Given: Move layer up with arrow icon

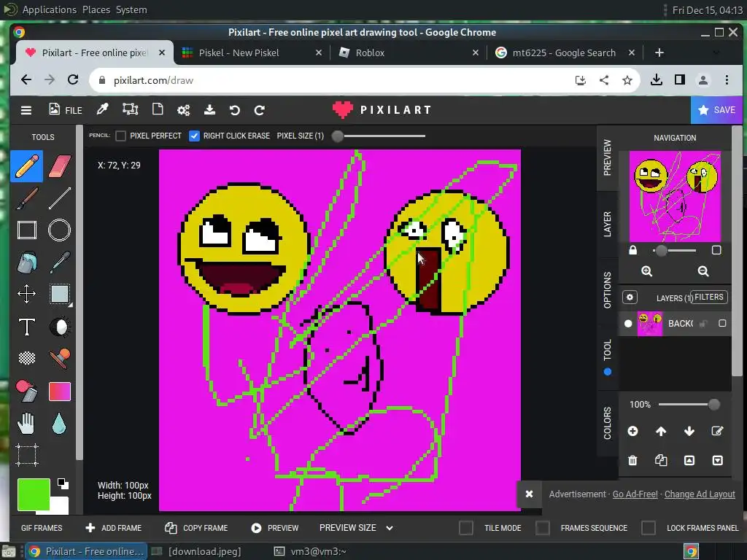Looking at the screenshot, I should [x=661, y=431].
